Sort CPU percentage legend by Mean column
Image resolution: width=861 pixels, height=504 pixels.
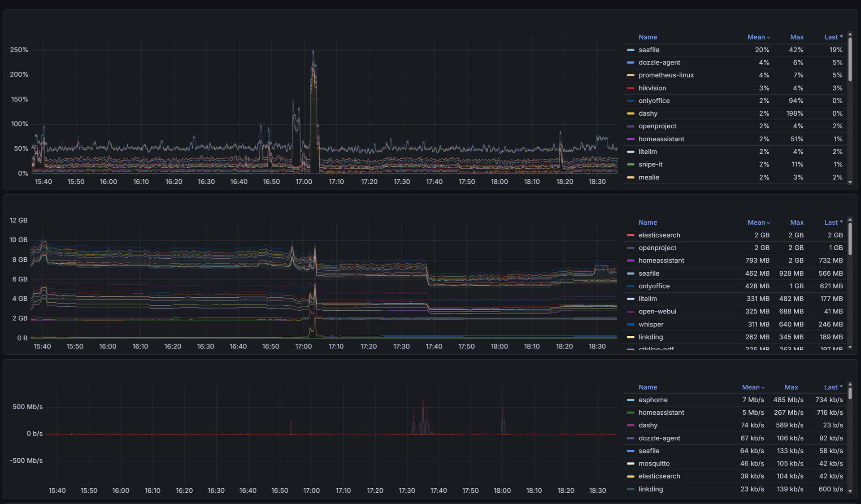point(756,37)
